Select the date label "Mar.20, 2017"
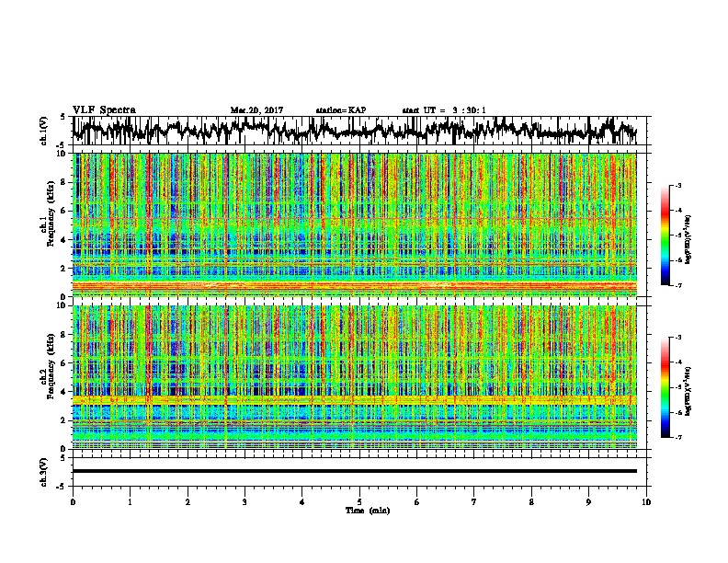 pos(256,110)
